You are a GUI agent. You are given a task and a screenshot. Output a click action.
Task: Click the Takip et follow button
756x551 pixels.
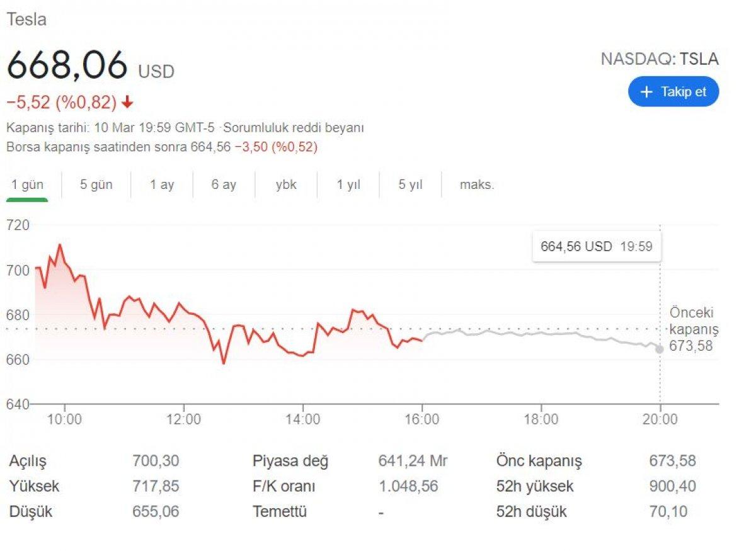[x=673, y=92]
